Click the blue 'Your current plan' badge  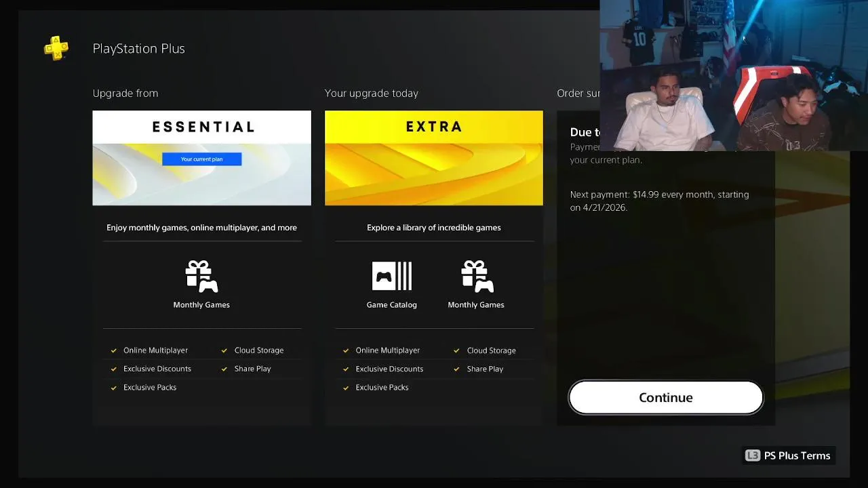point(201,159)
